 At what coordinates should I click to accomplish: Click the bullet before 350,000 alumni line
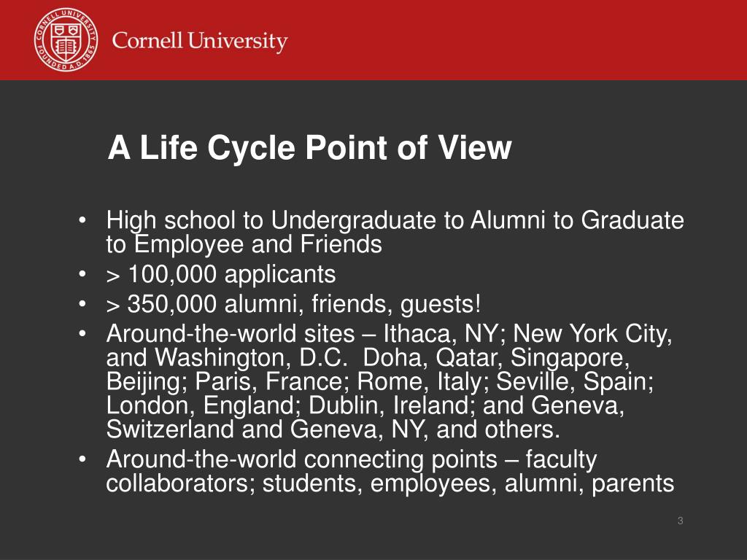82,304
